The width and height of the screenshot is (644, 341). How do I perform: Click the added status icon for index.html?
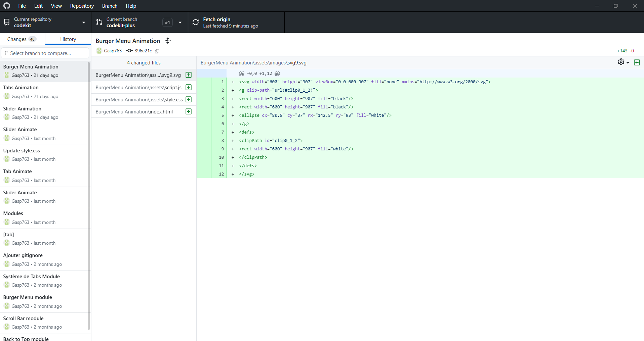[x=189, y=111]
